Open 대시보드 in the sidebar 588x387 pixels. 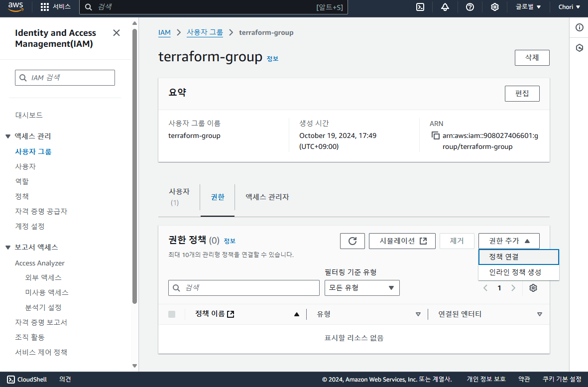29,115
